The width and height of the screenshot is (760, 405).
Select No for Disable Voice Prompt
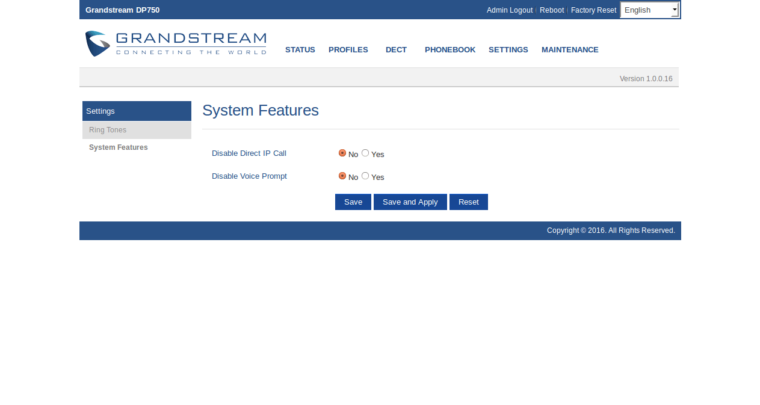point(342,176)
